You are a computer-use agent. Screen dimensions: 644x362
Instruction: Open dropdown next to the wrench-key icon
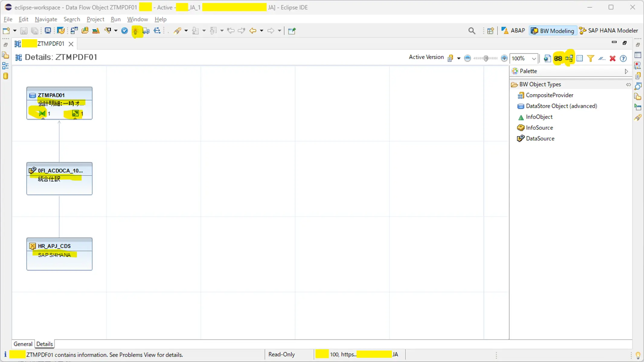[116, 31]
